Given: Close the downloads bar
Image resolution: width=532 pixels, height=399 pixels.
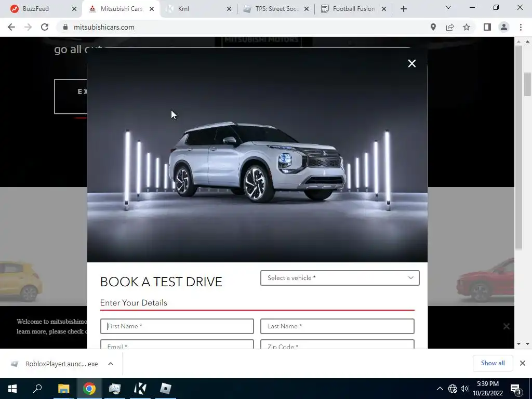Looking at the screenshot, I should (523, 363).
